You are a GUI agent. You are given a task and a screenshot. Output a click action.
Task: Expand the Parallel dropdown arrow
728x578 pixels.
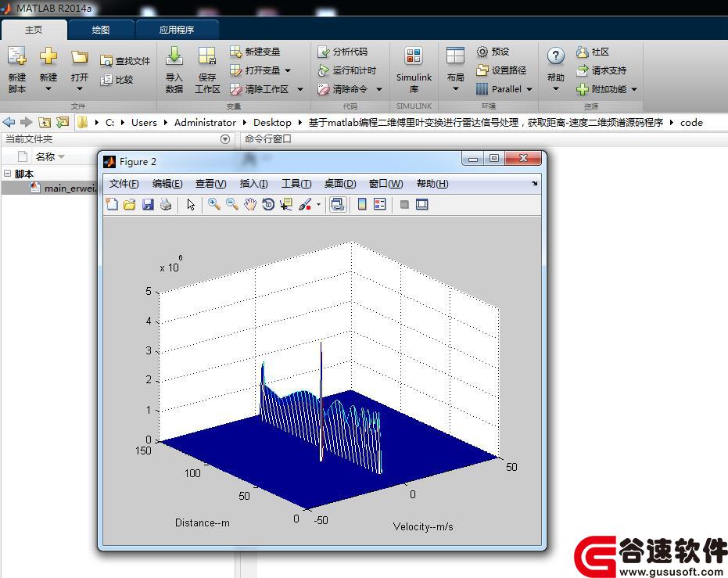tap(529, 89)
